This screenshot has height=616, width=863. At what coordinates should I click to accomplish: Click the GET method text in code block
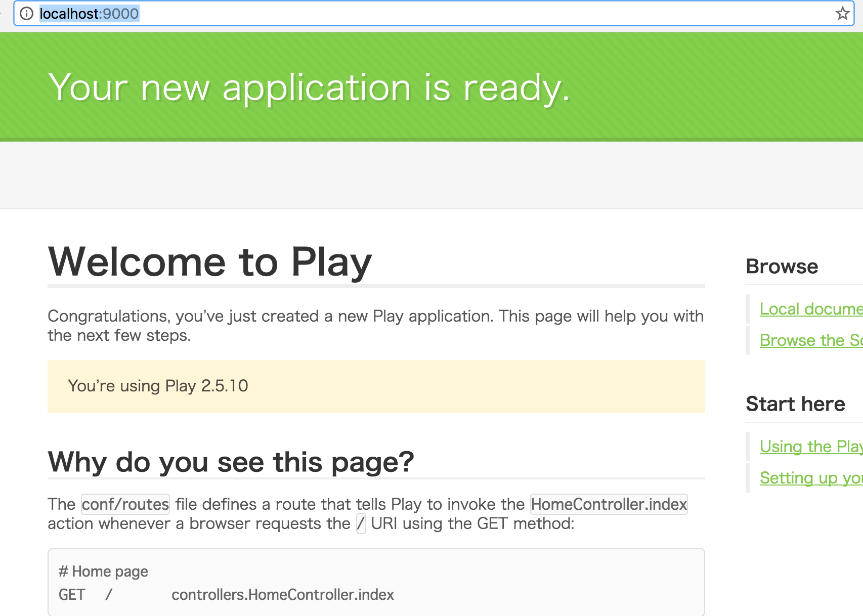[x=72, y=595]
